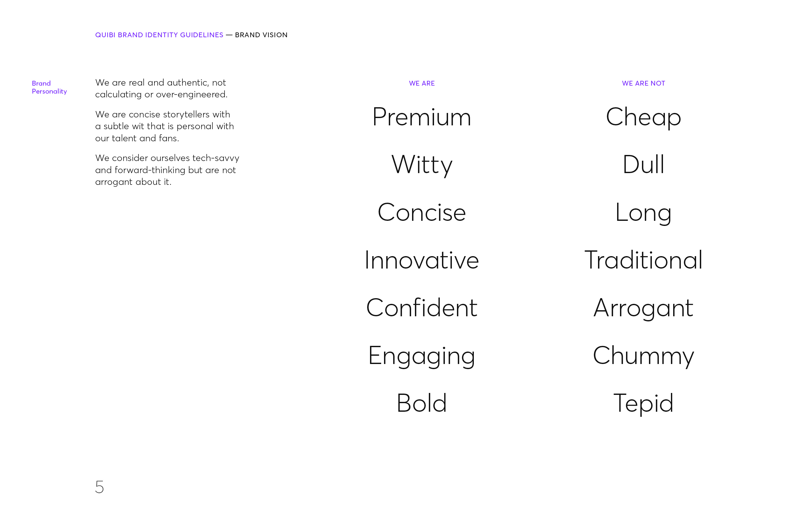Click the word Bold

point(422,403)
